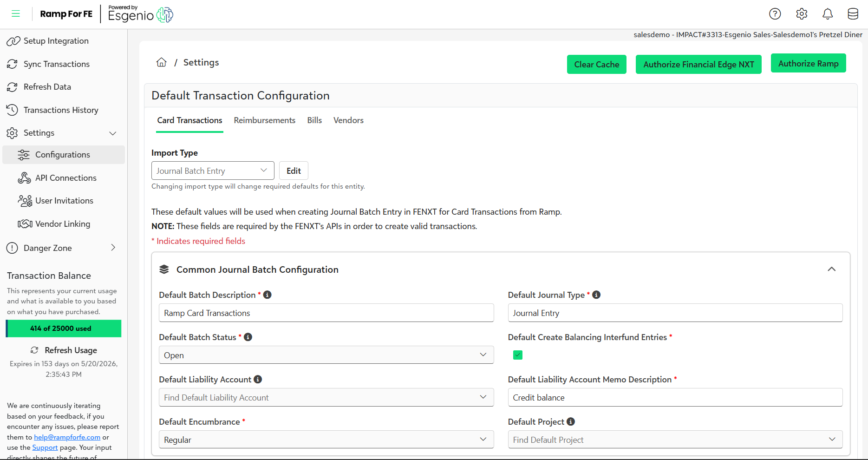Open the Support page link

point(45,447)
